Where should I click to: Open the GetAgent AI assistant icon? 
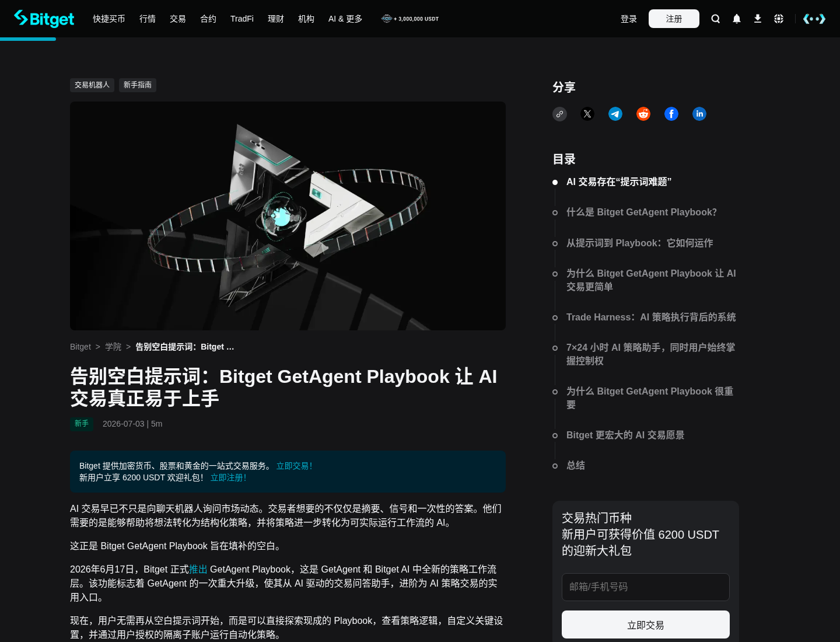coord(814,19)
